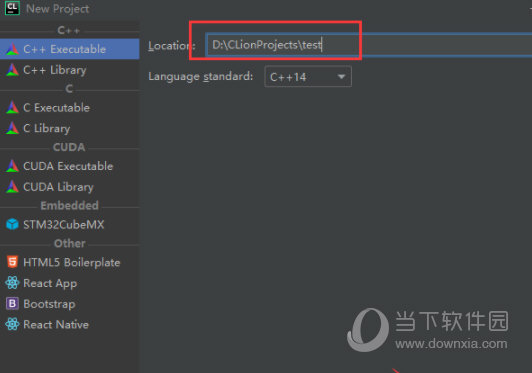Click the HTML5 shield icon
This screenshot has height=373, width=532.
(13, 262)
